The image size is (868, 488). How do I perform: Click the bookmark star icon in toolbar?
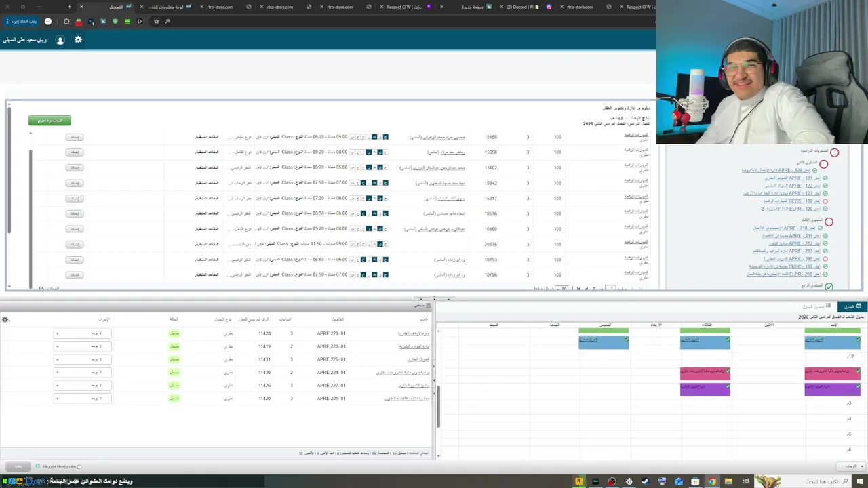tap(156, 21)
